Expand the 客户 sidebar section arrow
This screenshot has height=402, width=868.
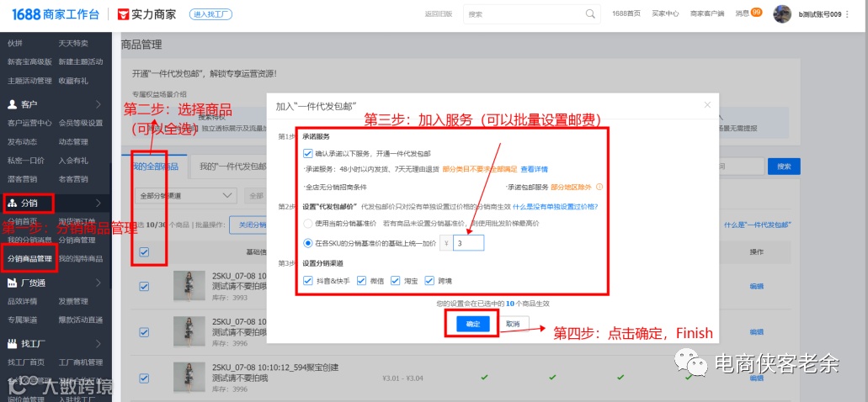(99, 104)
